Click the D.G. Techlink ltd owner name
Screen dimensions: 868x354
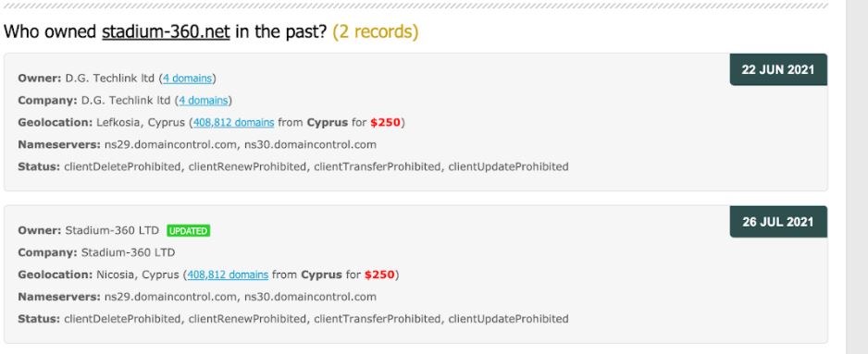click(x=109, y=79)
